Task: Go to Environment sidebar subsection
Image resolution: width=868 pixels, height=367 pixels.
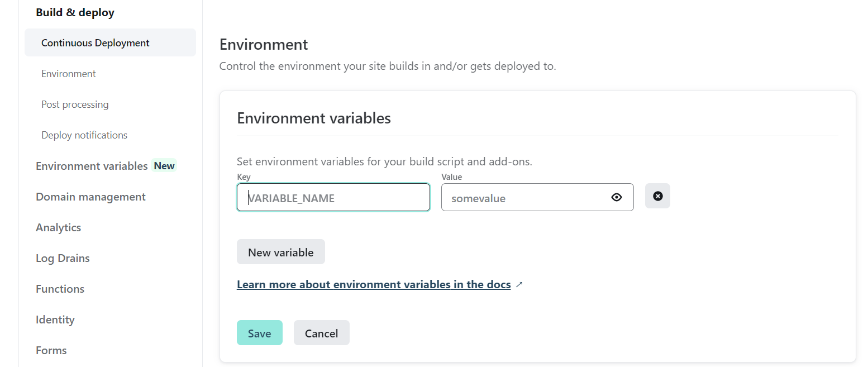Action: click(69, 74)
